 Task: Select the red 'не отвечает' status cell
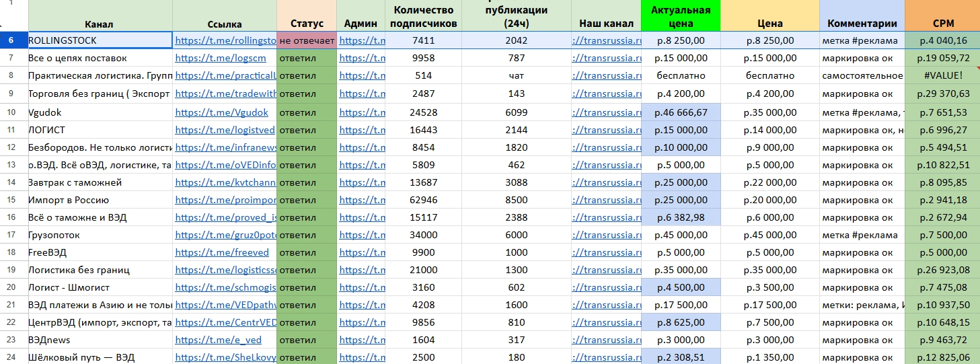pos(307,40)
